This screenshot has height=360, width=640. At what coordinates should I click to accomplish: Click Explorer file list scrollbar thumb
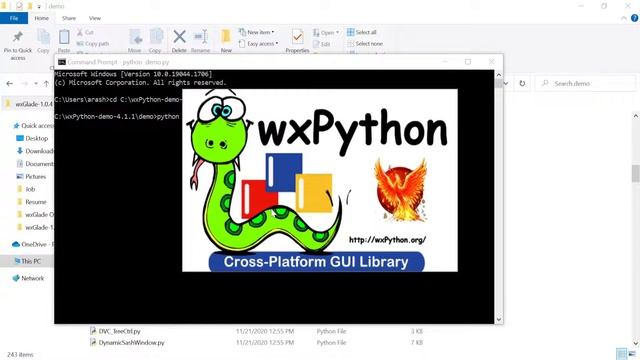(636, 173)
